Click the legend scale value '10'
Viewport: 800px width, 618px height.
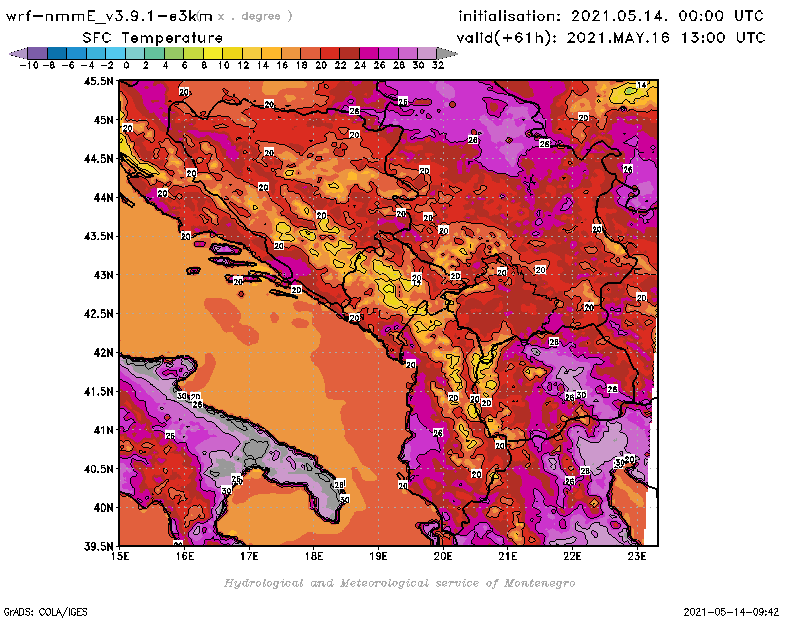click(x=223, y=65)
